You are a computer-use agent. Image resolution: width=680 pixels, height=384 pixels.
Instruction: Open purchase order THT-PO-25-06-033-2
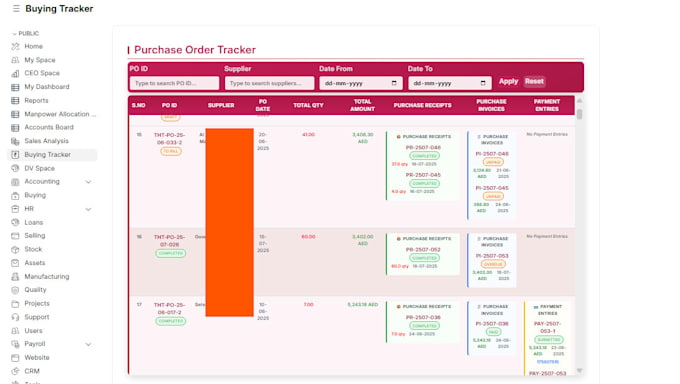(x=169, y=138)
